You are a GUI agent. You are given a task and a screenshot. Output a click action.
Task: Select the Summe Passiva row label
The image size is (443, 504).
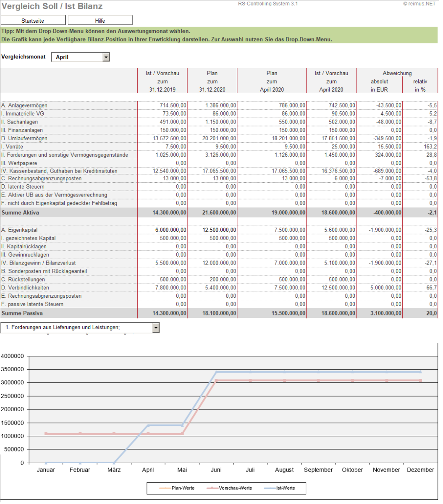(22, 313)
